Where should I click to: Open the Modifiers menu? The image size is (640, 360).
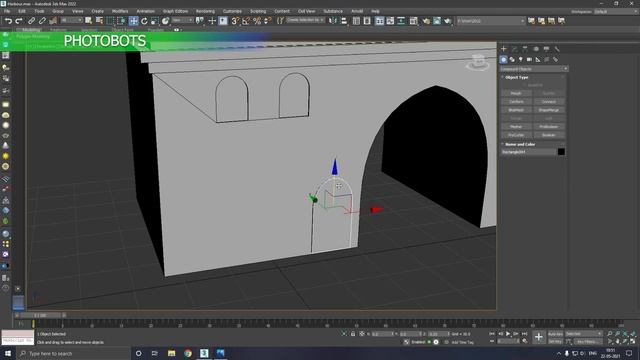pos(120,11)
